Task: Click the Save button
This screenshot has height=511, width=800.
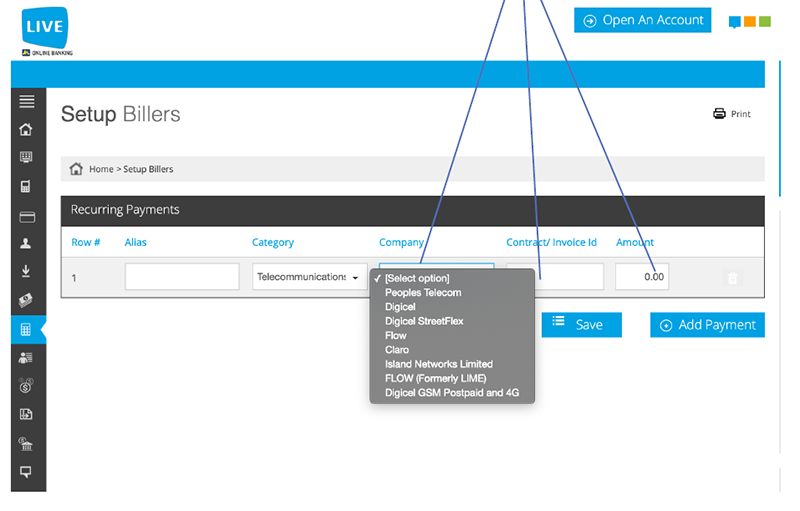Action: point(581,325)
